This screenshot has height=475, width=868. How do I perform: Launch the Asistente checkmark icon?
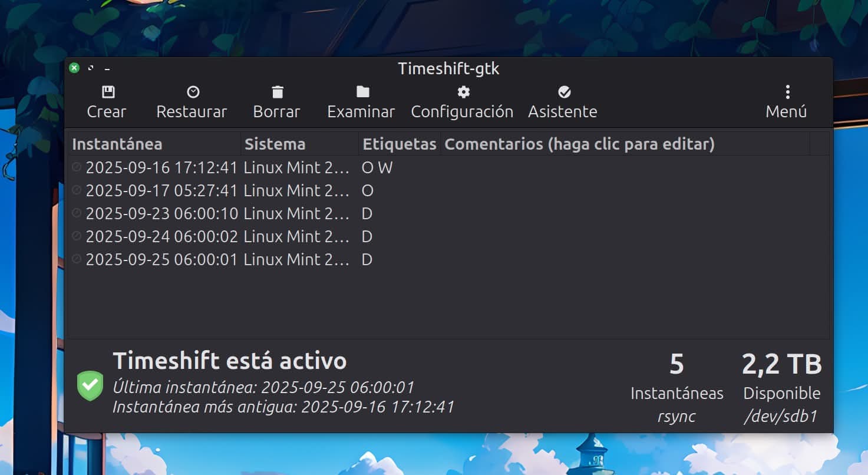564,92
